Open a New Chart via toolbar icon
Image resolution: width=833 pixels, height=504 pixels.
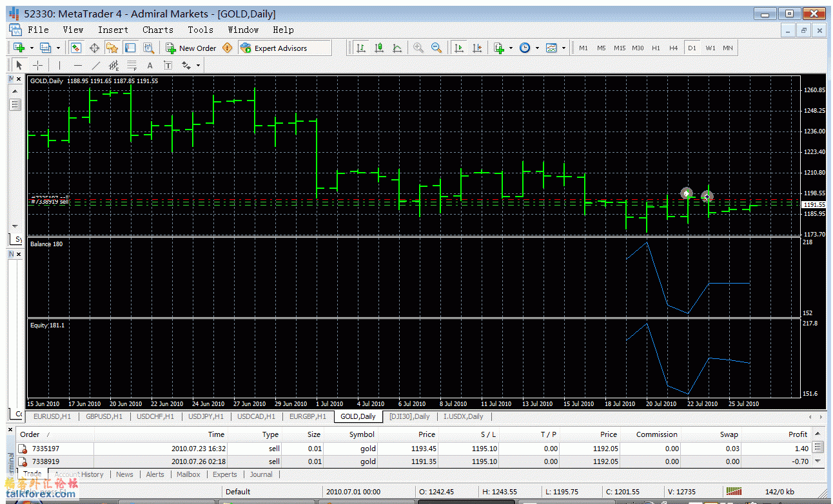(x=19, y=48)
